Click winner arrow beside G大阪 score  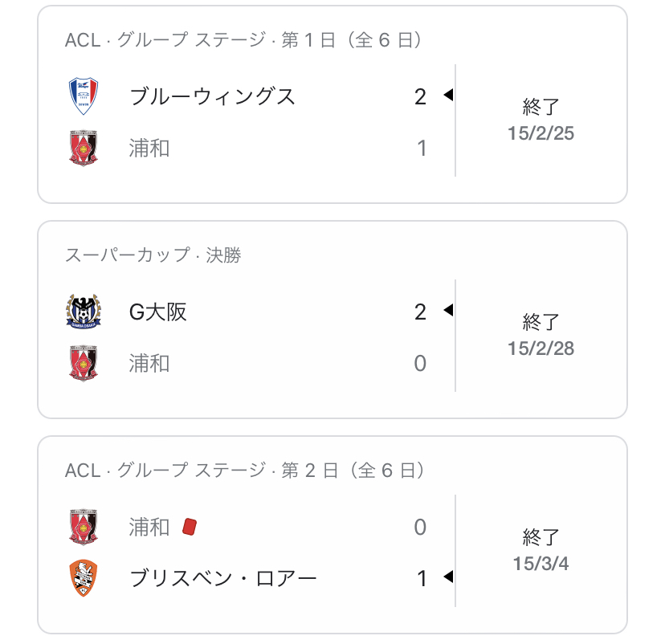[x=448, y=311]
